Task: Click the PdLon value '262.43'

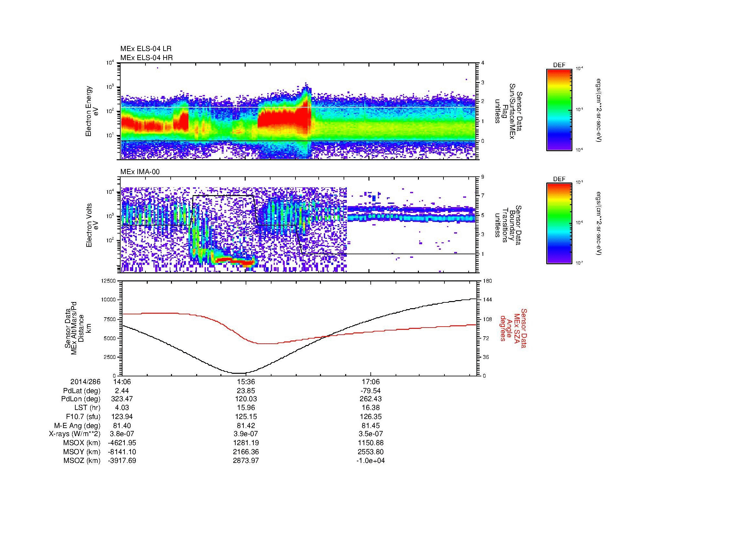Action: tap(371, 399)
